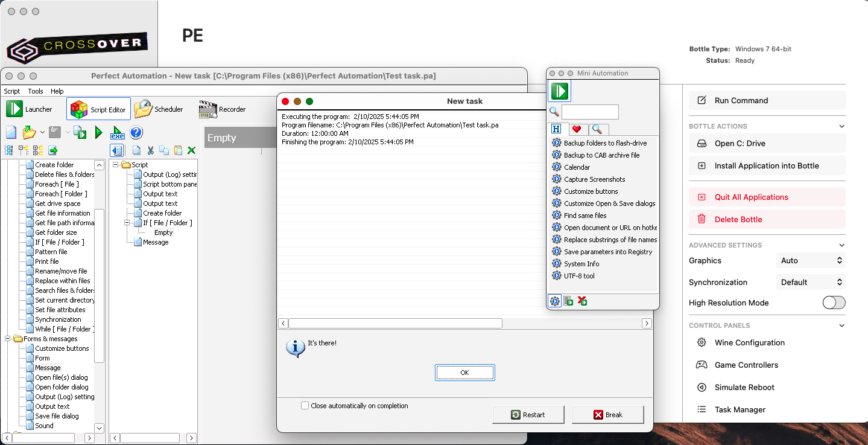Click the Mini Automation search field
868x445 pixels.
(x=590, y=112)
